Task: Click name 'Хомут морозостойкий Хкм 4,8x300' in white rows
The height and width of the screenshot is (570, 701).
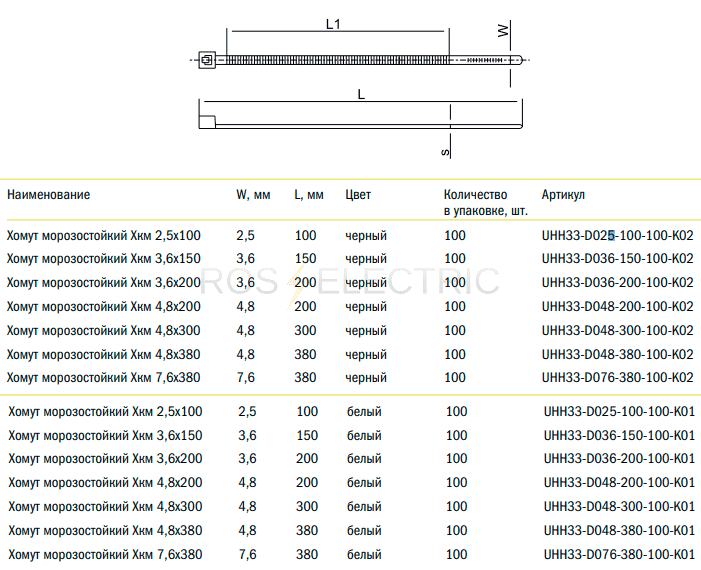Action: click(x=106, y=507)
